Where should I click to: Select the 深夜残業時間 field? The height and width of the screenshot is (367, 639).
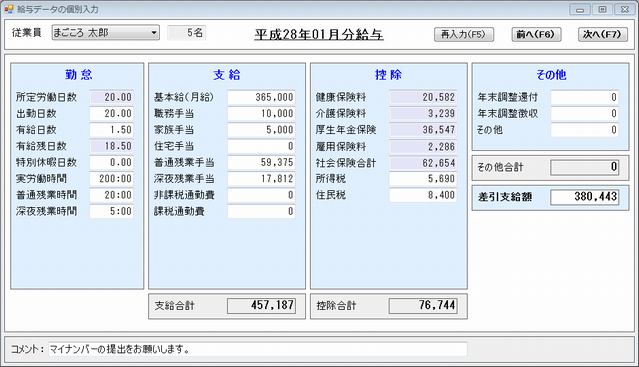(x=111, y=211)
